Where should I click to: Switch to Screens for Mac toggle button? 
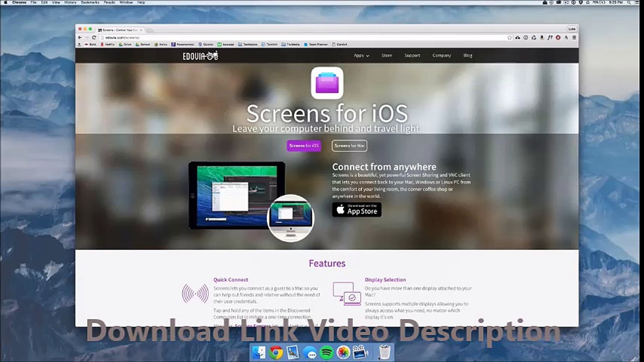(349, 145)
